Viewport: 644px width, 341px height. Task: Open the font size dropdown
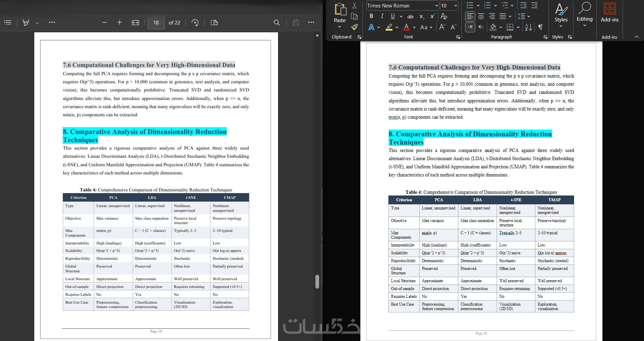click(456, 6)
